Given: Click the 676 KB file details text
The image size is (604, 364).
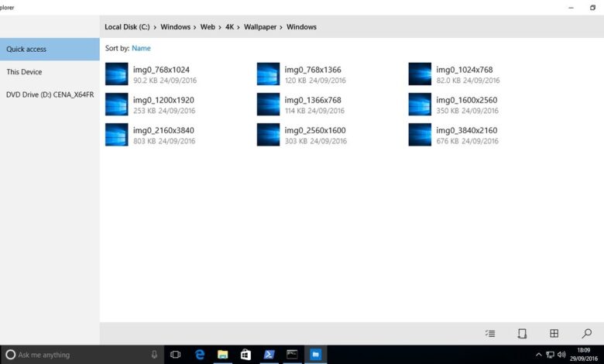Looking at the screenshot, I should [467, 141].
